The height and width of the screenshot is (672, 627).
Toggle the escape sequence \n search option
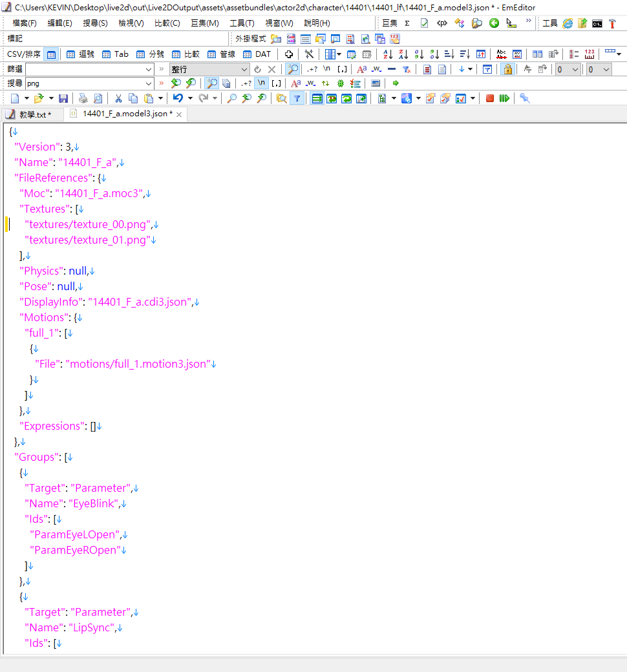(x=262, y=83)
